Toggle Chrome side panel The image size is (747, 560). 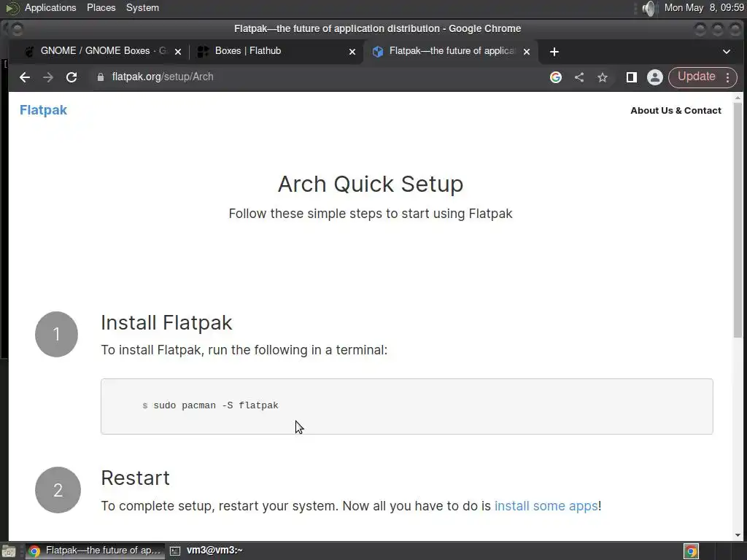[x=632, y=77]
